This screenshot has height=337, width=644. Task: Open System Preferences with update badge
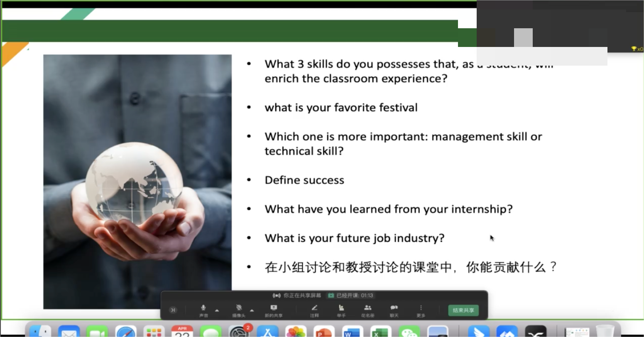pos(239,332)
